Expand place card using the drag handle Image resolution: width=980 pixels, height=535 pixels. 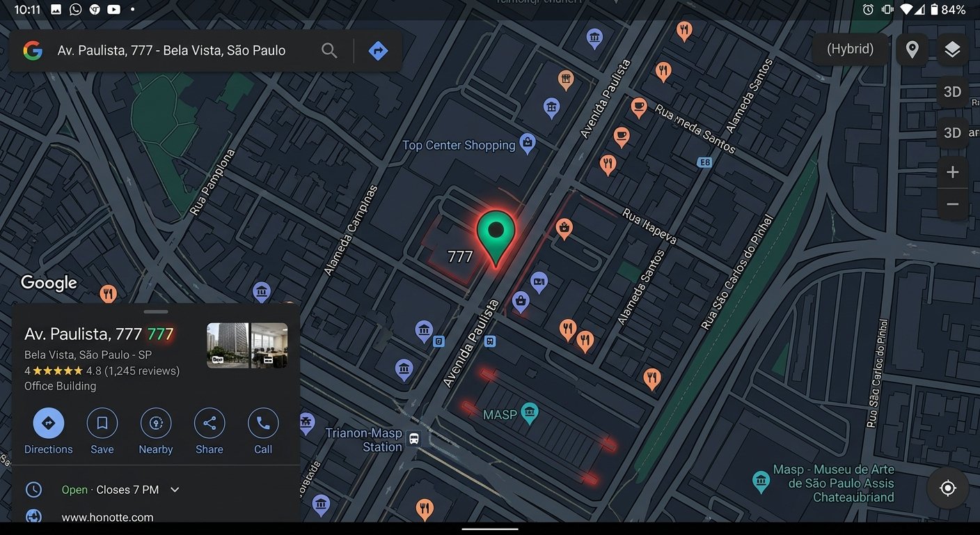pyautogui.click(x=156, y=311)
